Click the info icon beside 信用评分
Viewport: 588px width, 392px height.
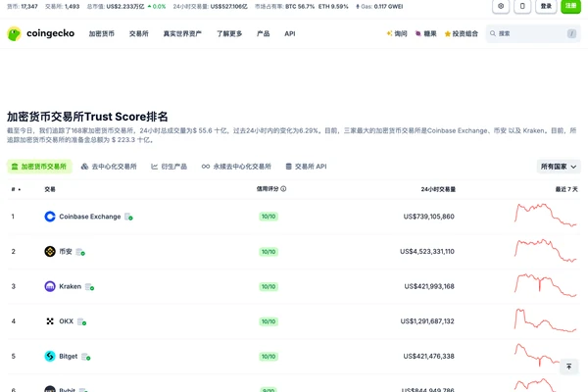point(283,189)
